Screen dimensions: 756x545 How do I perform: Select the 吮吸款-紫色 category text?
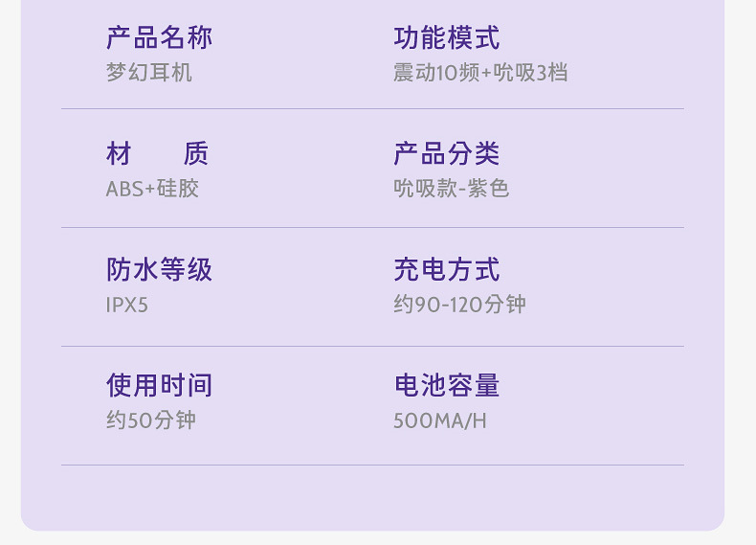pos(451,189)
